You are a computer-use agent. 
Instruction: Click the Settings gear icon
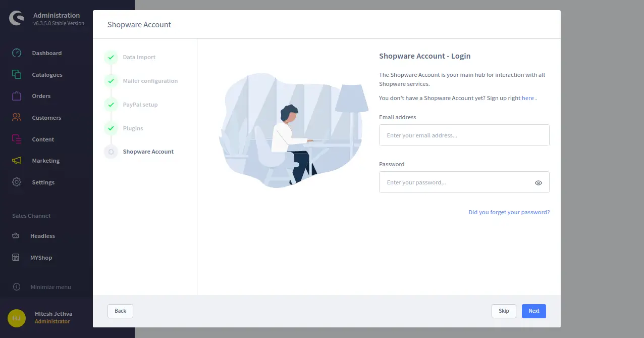(x=17, y=182)
